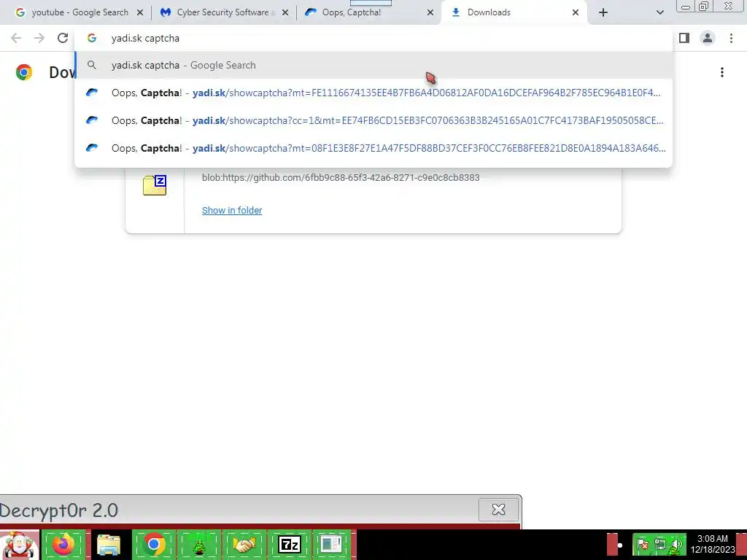Close the Downloads tab

click(x=576, y=13)
